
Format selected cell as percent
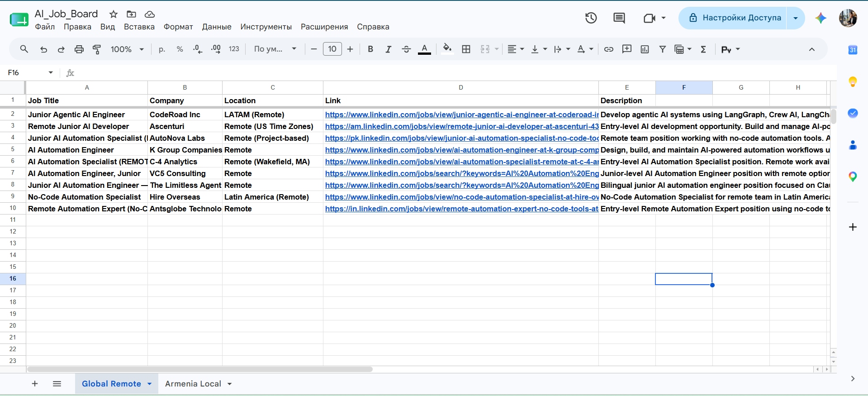[x=180, y=49]
